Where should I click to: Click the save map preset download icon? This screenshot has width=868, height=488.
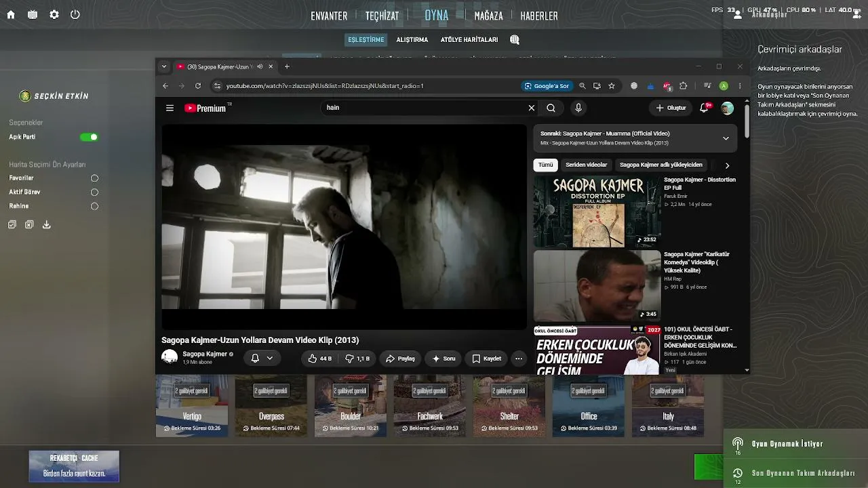47,224
